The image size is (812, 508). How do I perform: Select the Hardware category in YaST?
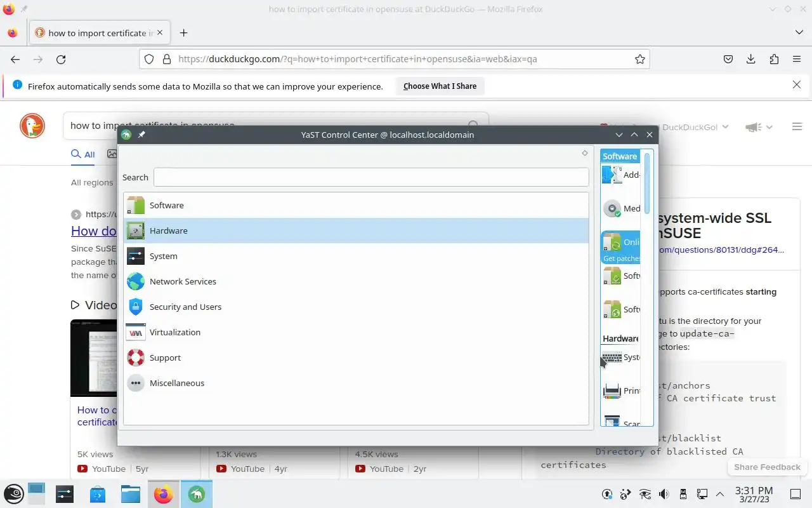[x=356, y=231]
